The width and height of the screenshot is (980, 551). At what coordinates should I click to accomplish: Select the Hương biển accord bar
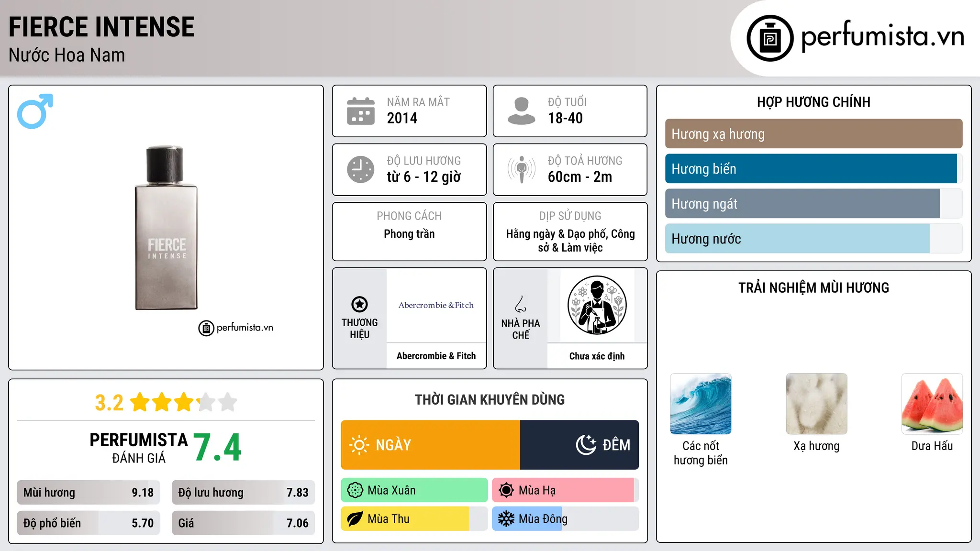813,169
